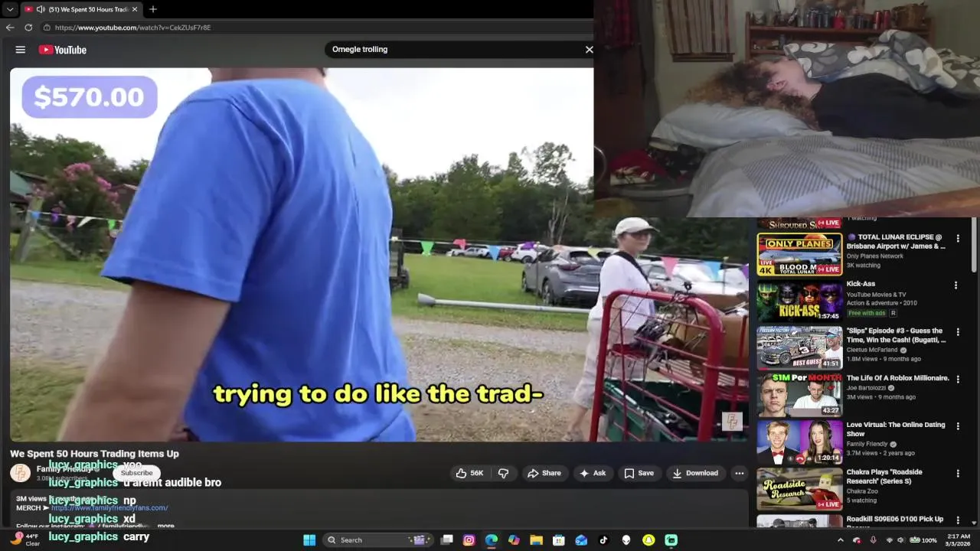Open Total Lunar Eclipse live thumbnail
Image resolution: width=980 pixels, height=551 pixels.
pyautogui.click(x=799, y=254)
